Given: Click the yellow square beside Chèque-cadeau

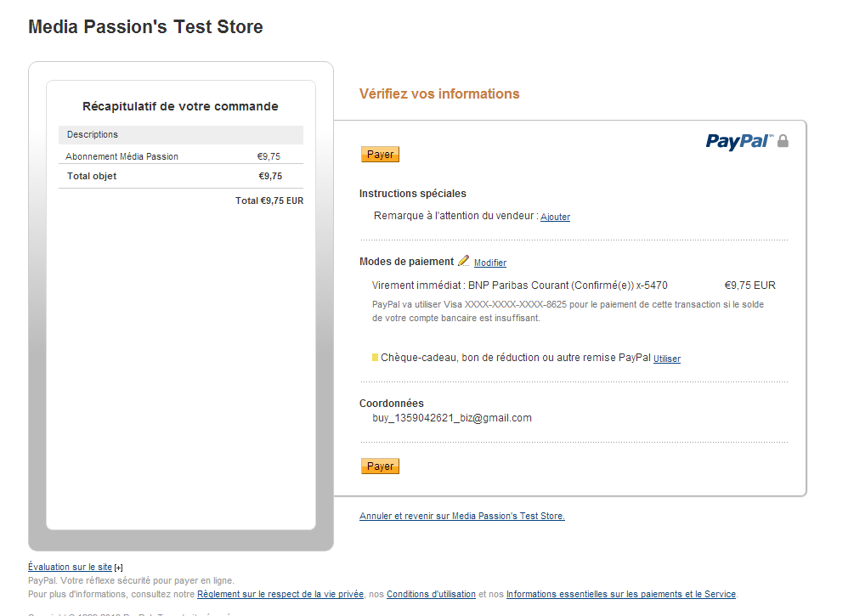Looking at the screenshot, I should [375, 358].
